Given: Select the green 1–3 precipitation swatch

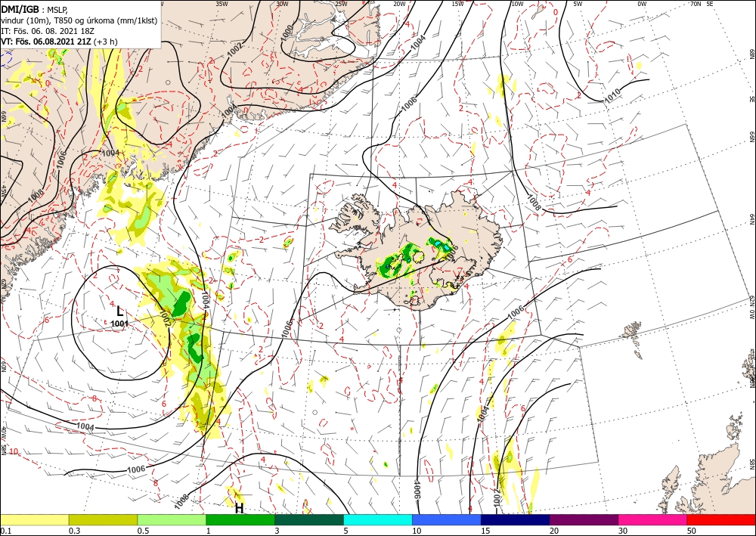Looking at the screenshot, I should coord(240,519).
